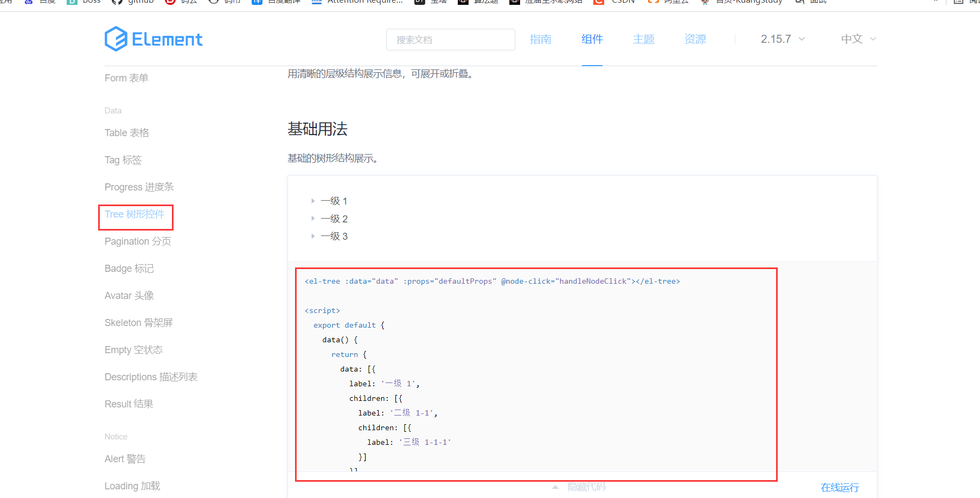Screen dimensions: 980x498
Task: Open Tag 标签 component page
Action: [x=123, y=160]
